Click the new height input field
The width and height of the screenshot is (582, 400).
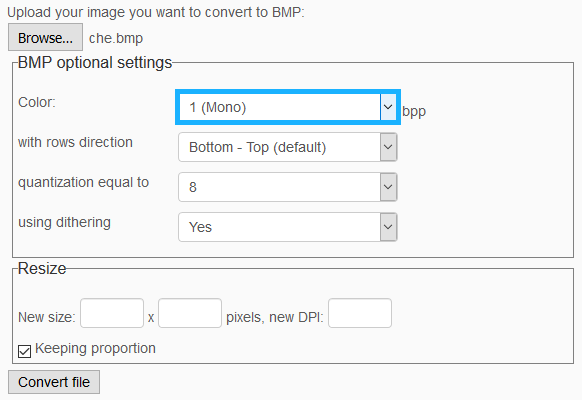click(x=190, y=313)
